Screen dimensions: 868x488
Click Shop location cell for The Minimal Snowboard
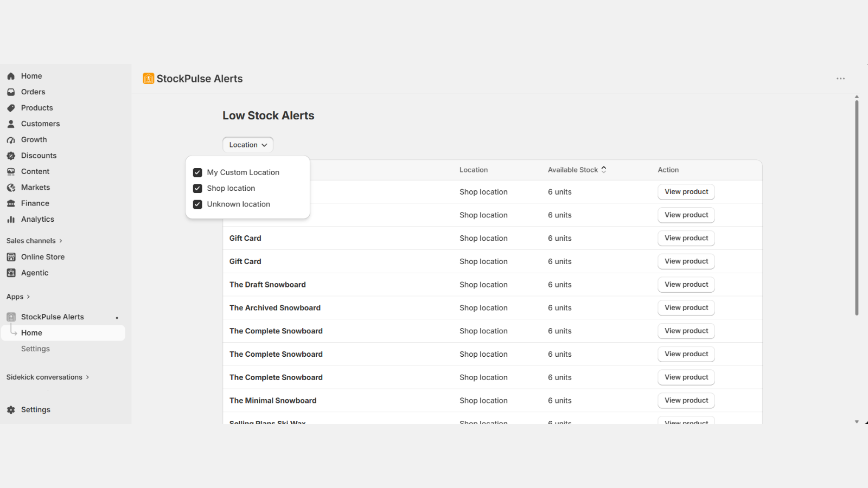483,401
